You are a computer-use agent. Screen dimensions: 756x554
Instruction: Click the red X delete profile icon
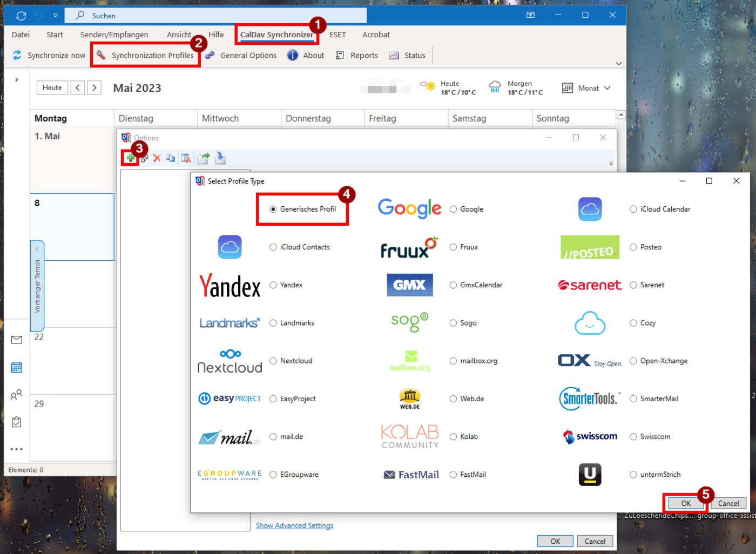point(157,158)
